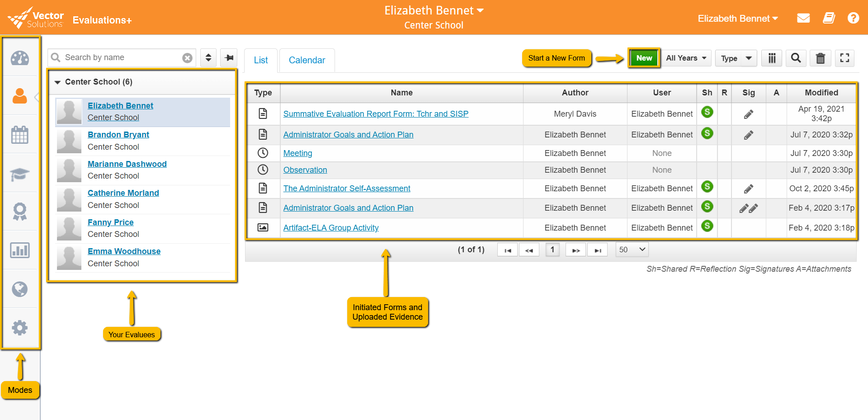The width and height of the screenshot is (868, 420).
Task: Click the award ribbon sidebar icon
Action: tap(20, 211)
